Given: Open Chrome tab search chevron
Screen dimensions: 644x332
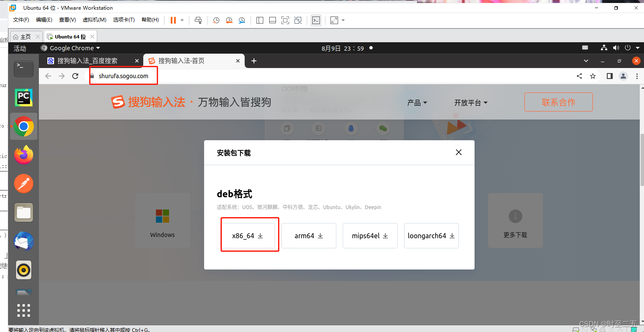Looking at the screenshot, I should (586, 61).
